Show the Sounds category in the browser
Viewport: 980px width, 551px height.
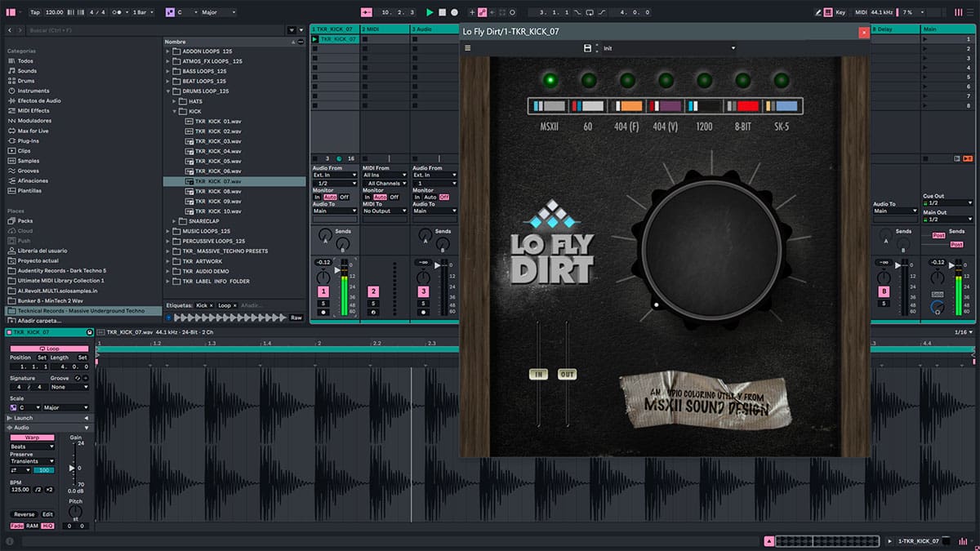tap(27, 71)
